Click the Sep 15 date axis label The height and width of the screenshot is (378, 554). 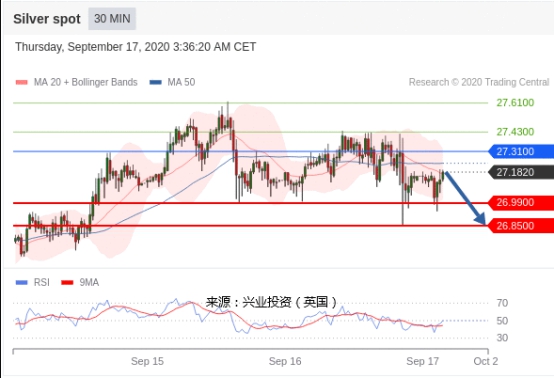[147, 361]
